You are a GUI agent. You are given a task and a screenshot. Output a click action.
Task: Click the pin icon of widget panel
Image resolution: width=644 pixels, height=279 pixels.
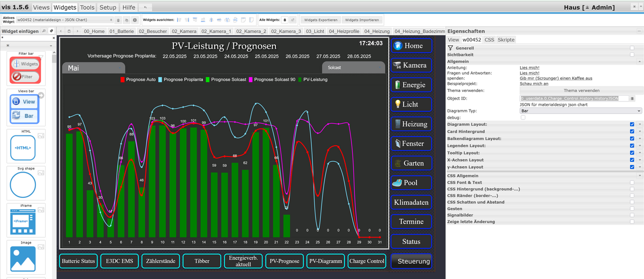click(x=51, y=31)
